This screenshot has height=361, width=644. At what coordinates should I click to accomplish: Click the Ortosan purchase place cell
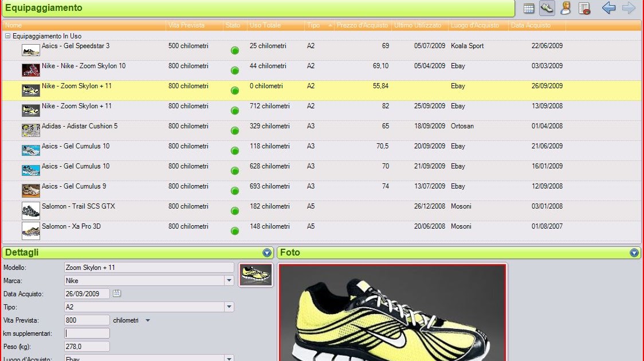pyautogui.click(x=462, y=126)
